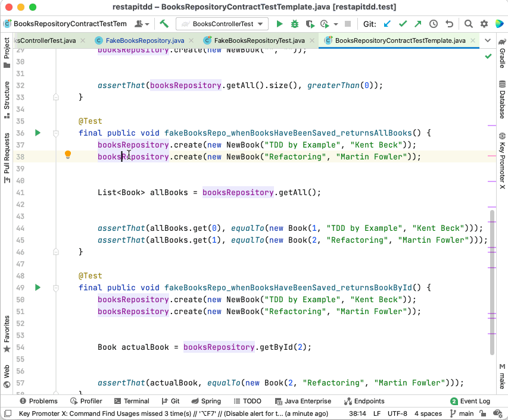Image resolution: width=508 pixels, height=420 pixels.
Task: Change LF line separator in status bar
Action: pos(377,413)
